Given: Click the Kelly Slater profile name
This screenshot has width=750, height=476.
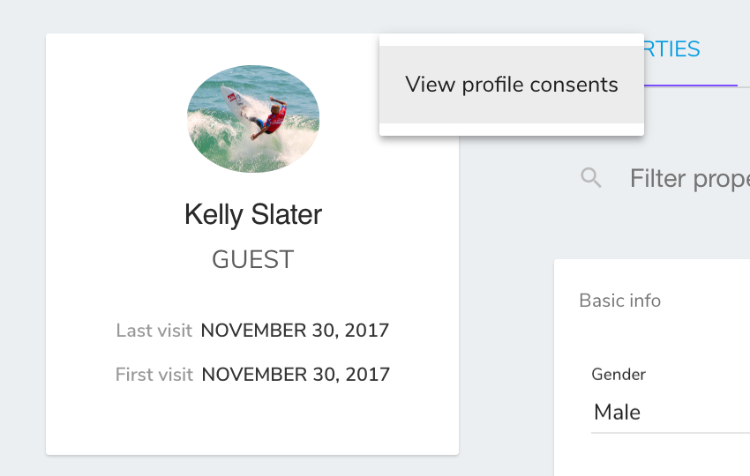Looking at the screenshot, I should (x=253, y=214).
